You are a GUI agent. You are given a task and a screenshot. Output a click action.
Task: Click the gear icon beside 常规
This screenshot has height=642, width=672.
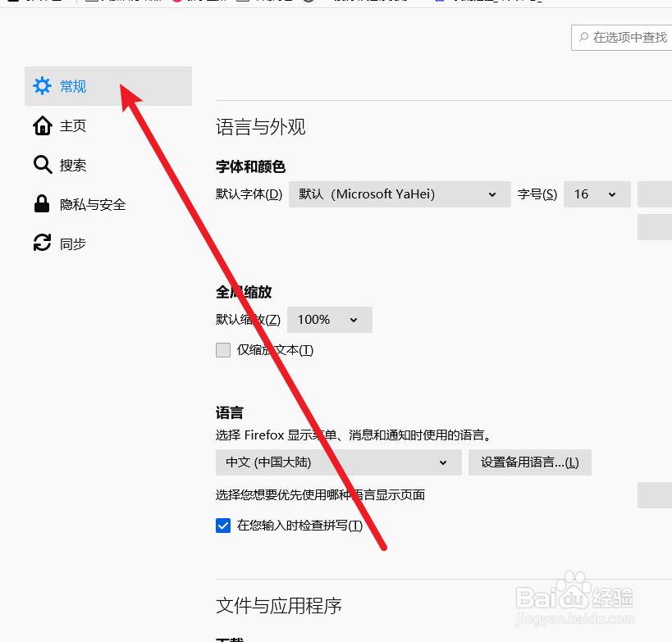pyautogui.click(x=42, y=86)
